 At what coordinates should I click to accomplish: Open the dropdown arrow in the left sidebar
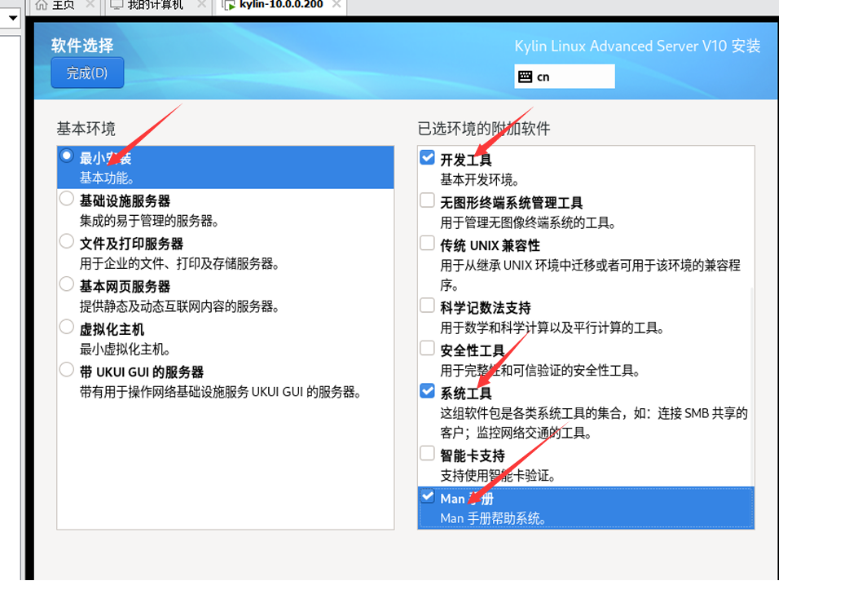(x=13, y=18)
